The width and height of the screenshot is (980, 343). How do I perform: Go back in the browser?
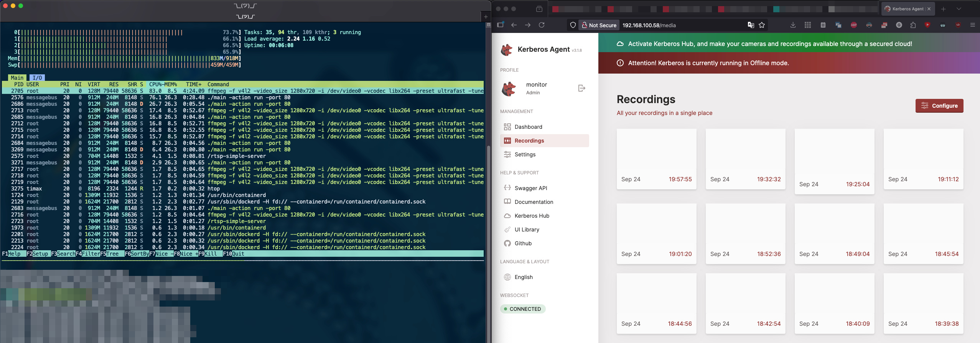(514, 25)
